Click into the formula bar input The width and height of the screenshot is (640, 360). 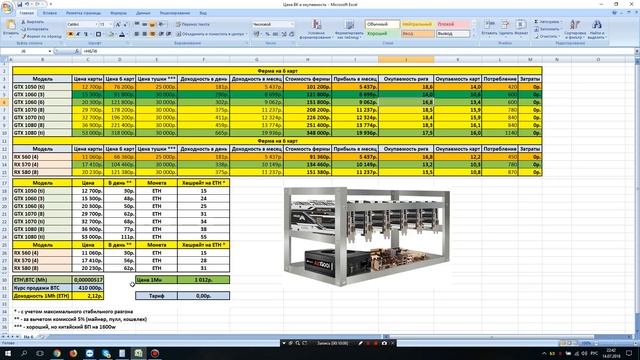tap(357, 51)
